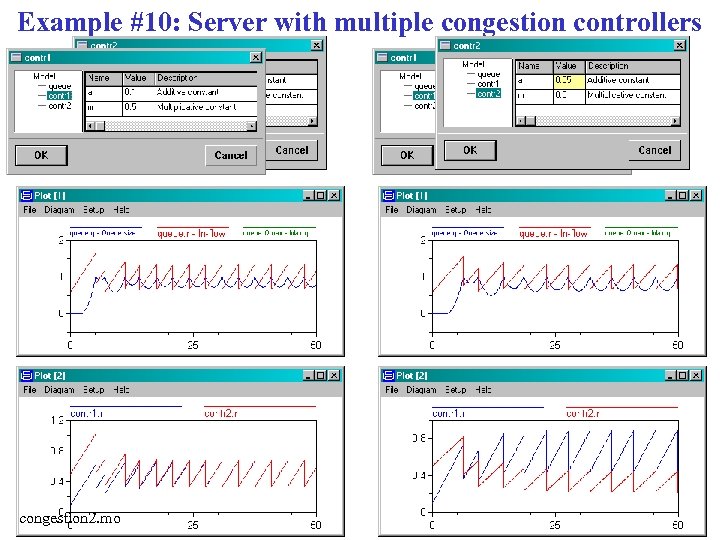The width and height of the screenshot is (720, 540).
Task: Close the front contr2 dialog with X
Action: [x=680, y=45]
